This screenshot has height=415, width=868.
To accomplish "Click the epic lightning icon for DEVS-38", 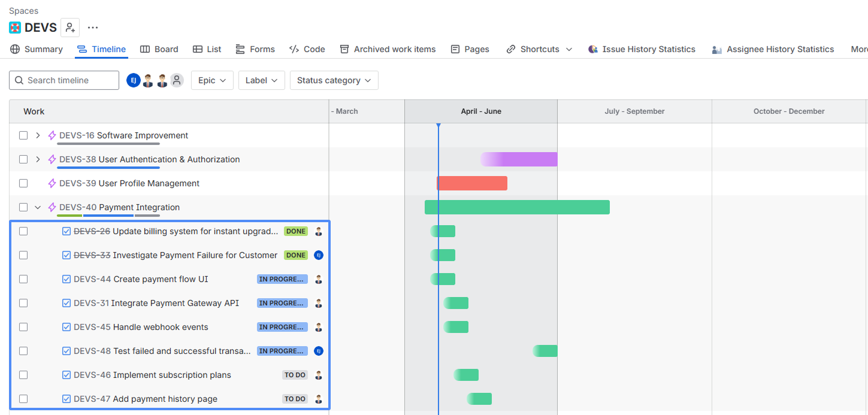I will click(52, 159).
